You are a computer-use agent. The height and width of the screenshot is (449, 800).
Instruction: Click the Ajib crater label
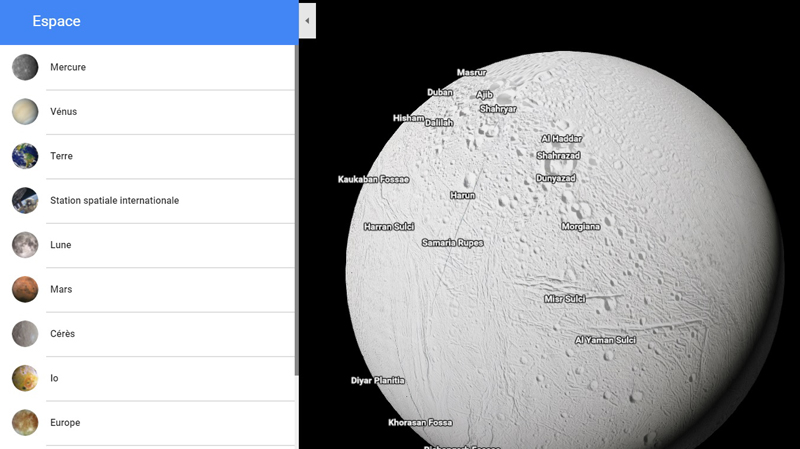click(484, 94)
